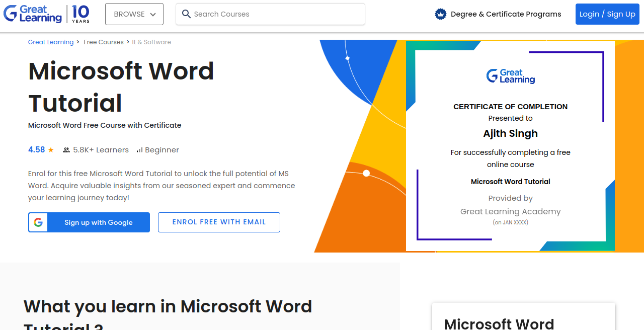Navigate to Free Courses breadcrumb
The image size is (644, 330).
104,42
